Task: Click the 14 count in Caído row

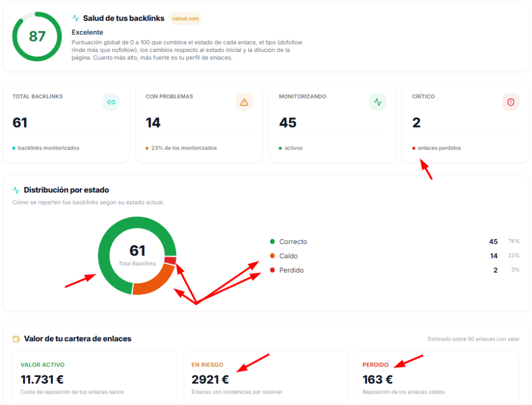Action: 494,256
